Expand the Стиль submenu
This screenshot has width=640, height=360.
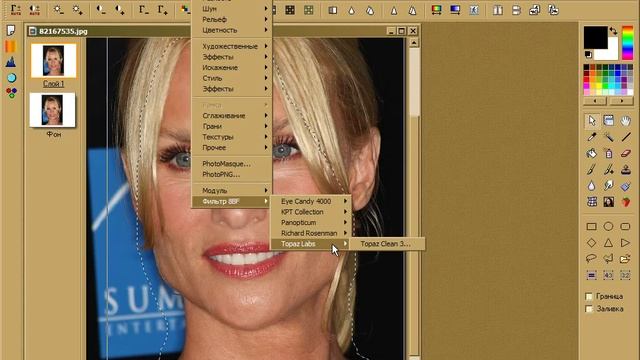(x=232, y=78)
